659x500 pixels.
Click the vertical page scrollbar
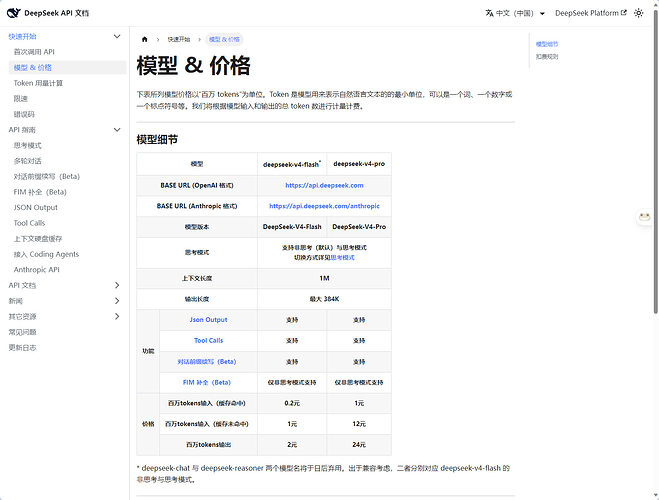[655, 160]
